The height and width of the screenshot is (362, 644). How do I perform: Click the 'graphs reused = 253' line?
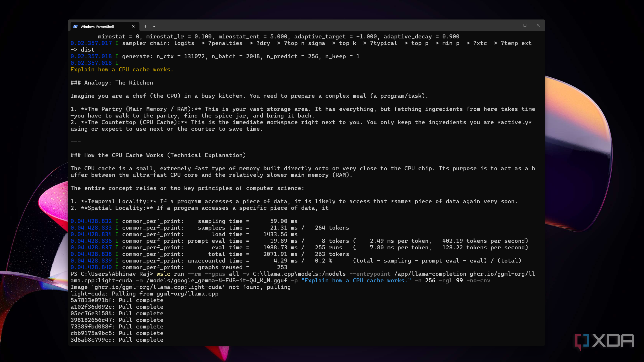point(179,267)
